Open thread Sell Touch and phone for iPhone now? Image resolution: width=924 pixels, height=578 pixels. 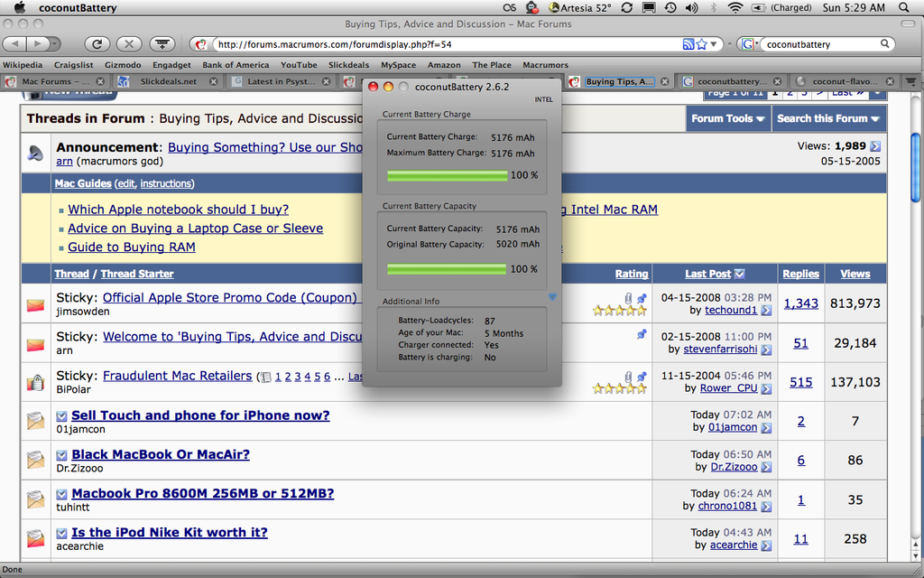tap(200, 415)
